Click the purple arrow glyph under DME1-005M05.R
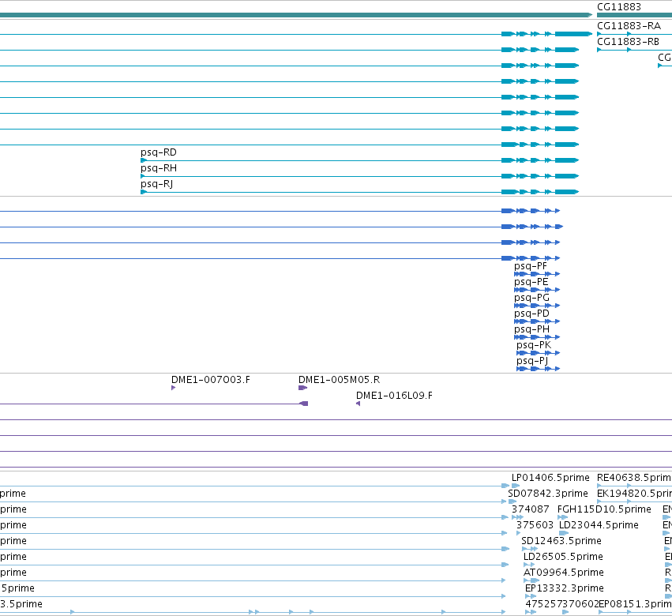The image size is (672, 616). (302, 388)
